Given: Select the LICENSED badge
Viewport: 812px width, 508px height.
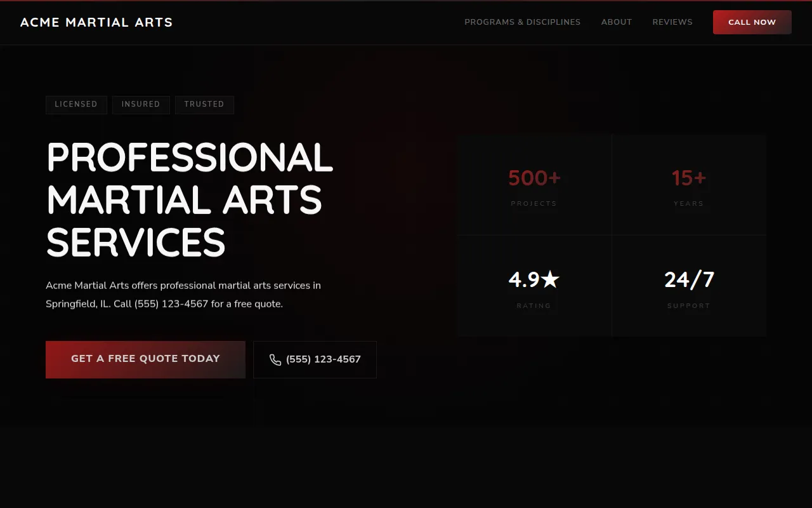Looking at the screenshot, I should coord(76,105).
